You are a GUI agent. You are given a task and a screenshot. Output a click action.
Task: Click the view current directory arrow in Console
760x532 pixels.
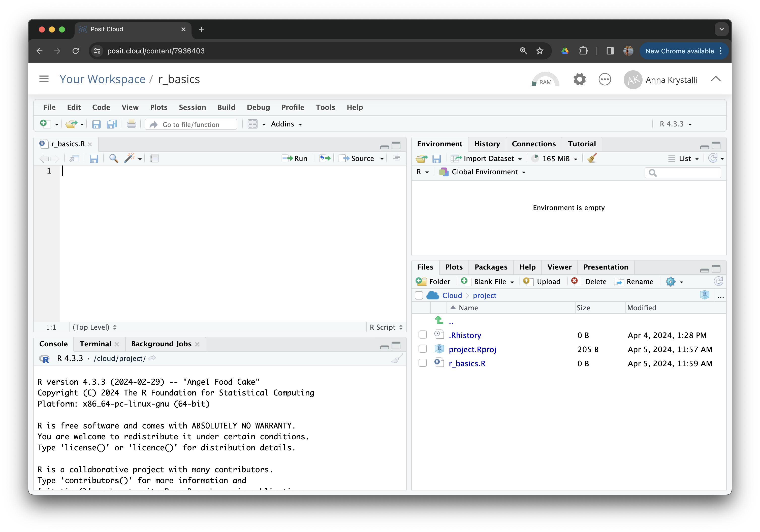[x=152, y=358]
